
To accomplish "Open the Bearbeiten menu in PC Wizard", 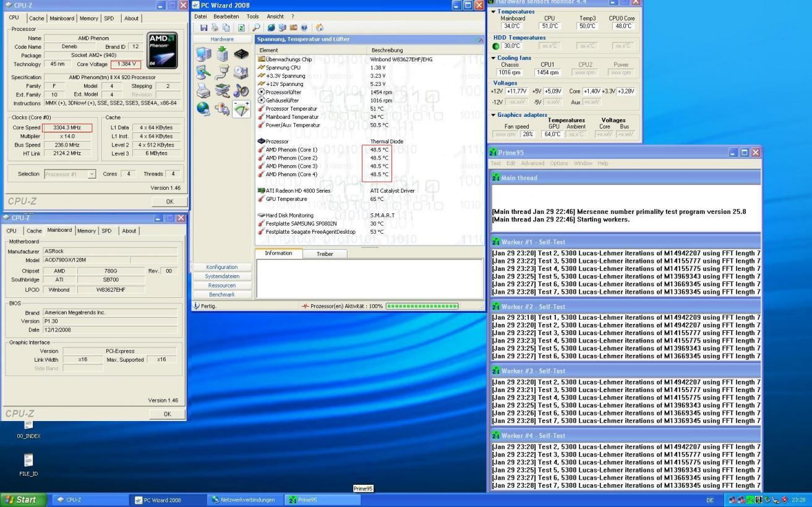I will [x=226, y=16].
